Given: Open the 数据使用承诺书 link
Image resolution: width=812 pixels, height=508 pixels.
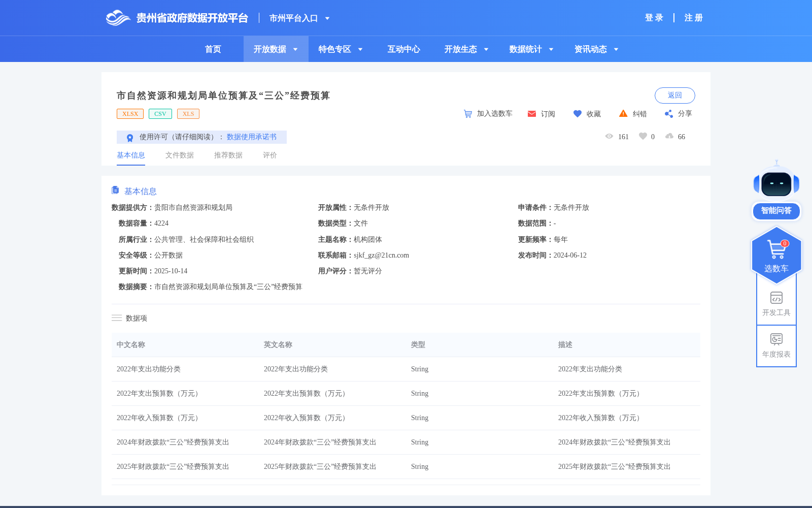Looking at the screenshot, I should pyautogui.click(x=252, y=137).
